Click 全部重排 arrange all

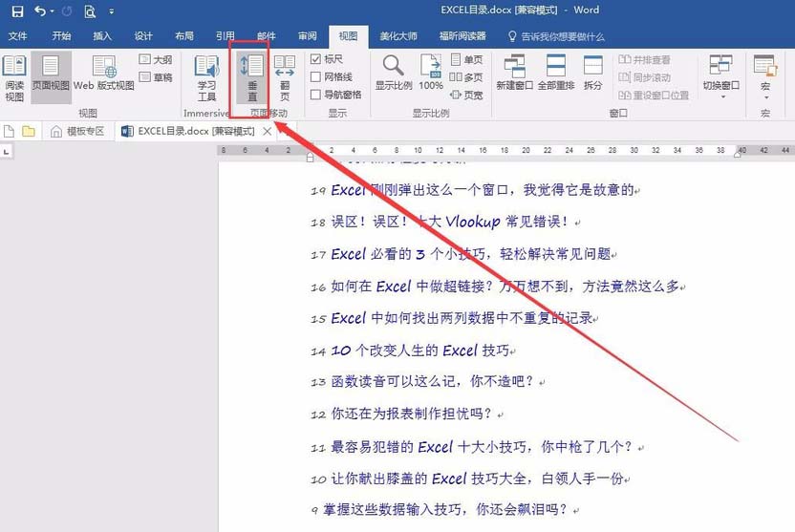[556, 73]
